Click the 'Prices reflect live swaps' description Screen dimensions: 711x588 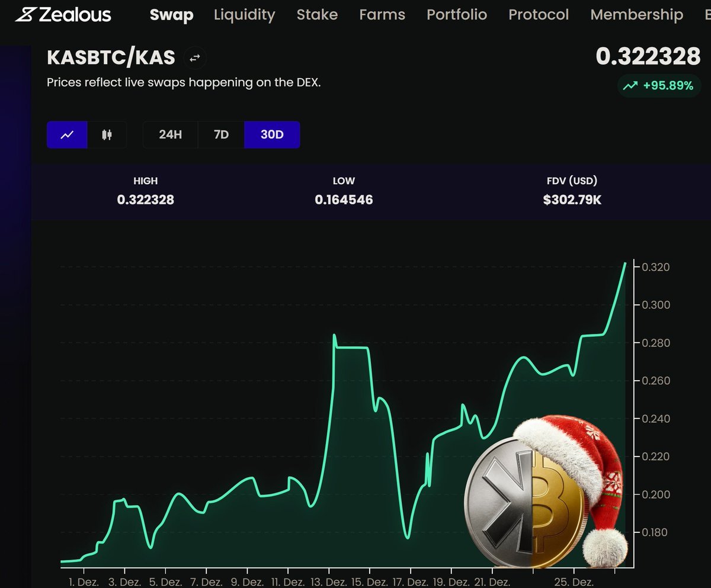point(184,82)
